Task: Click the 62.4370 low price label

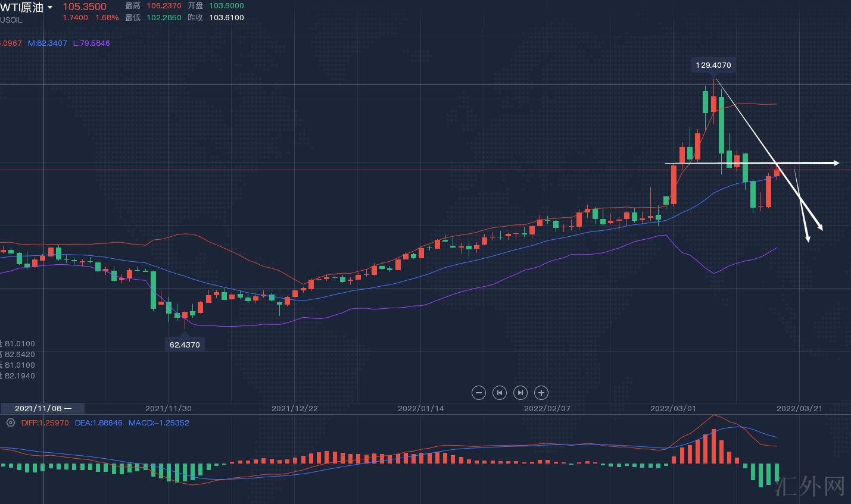Action: [185, 345]
